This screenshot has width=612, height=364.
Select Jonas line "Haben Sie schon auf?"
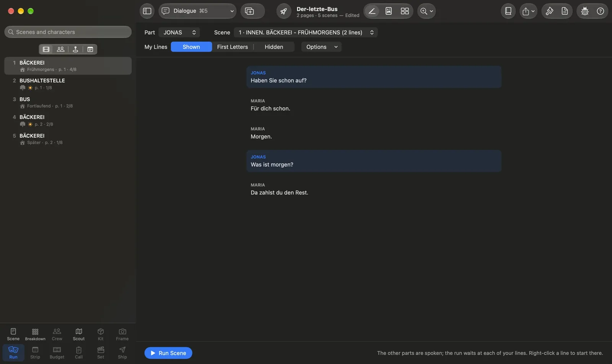click(x=374, y=77)
